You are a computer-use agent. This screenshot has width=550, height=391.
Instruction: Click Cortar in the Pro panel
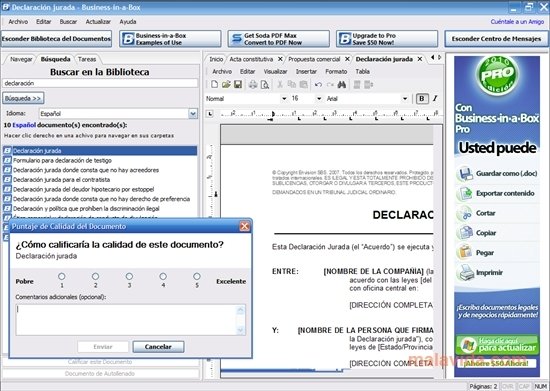coord(477,213)
